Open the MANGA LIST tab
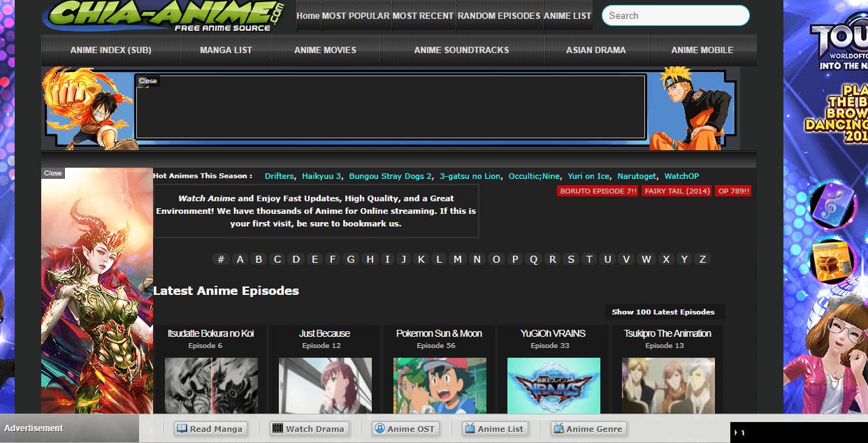868x443 pixels. 226,50
